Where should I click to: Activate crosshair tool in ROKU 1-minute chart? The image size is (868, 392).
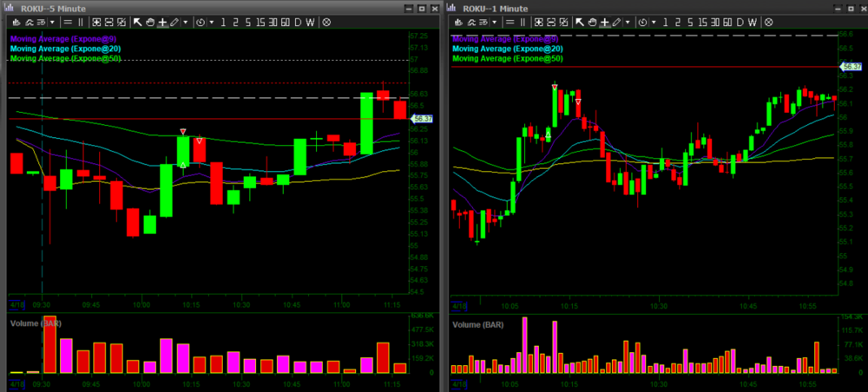[602, 22]
